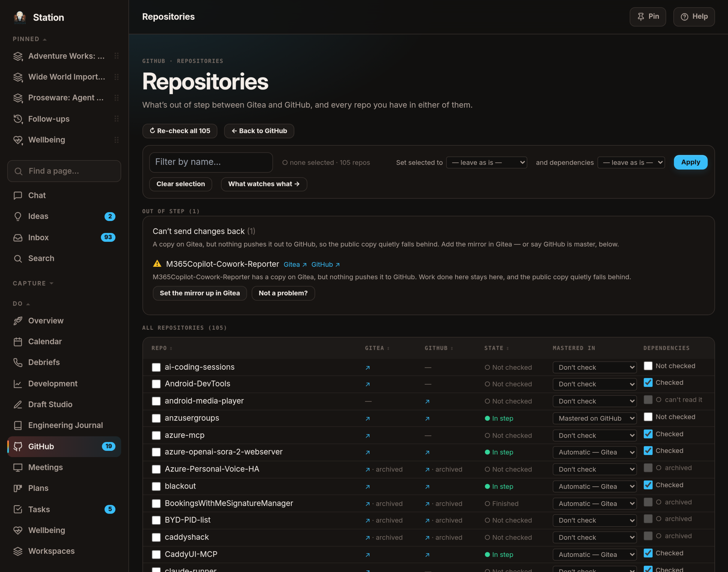
Task: Click the Filter by name field
Action: point(211,162)
